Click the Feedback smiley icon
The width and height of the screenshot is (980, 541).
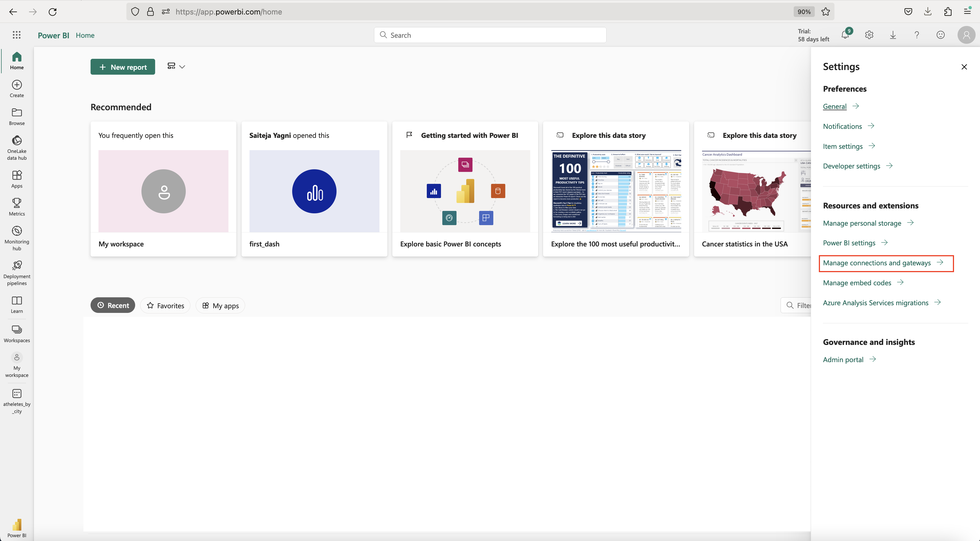[940, 35]
